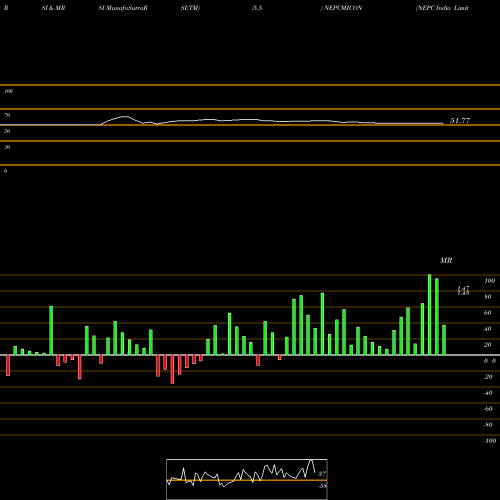This screenshot has width=500, height=500.
Task: Click the RSI line's peak above 70
Action: click(x=125, y=116)
